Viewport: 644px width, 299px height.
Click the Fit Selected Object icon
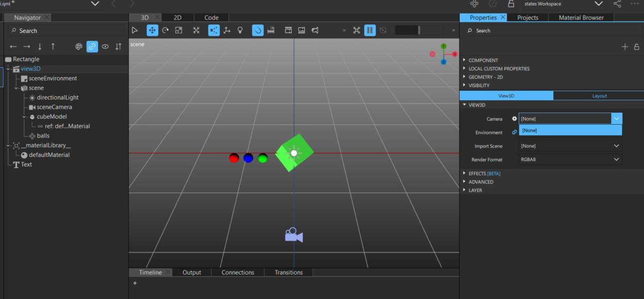tap(197, 30)
